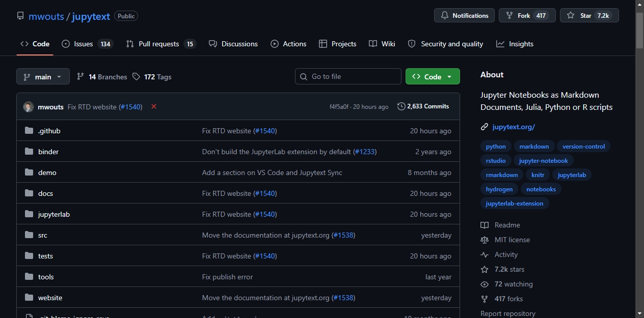
Task: Open the #1540 link in commit header
Action: coord(131,107)
